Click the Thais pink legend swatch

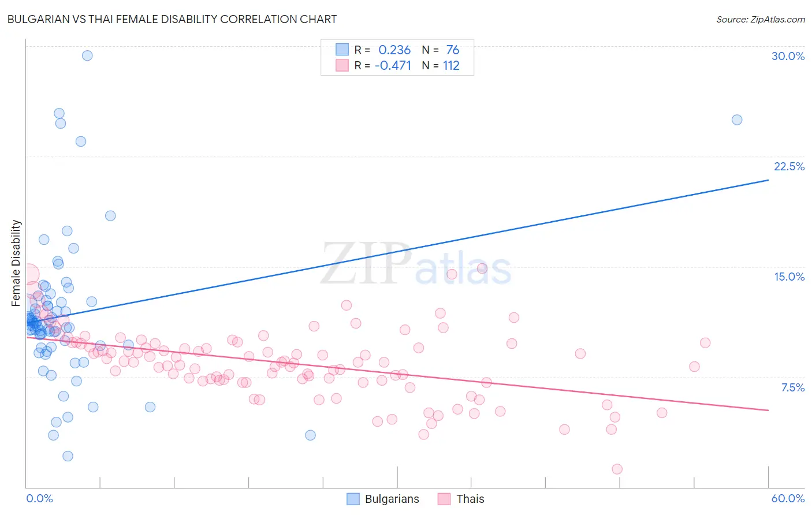pos(444,499)
